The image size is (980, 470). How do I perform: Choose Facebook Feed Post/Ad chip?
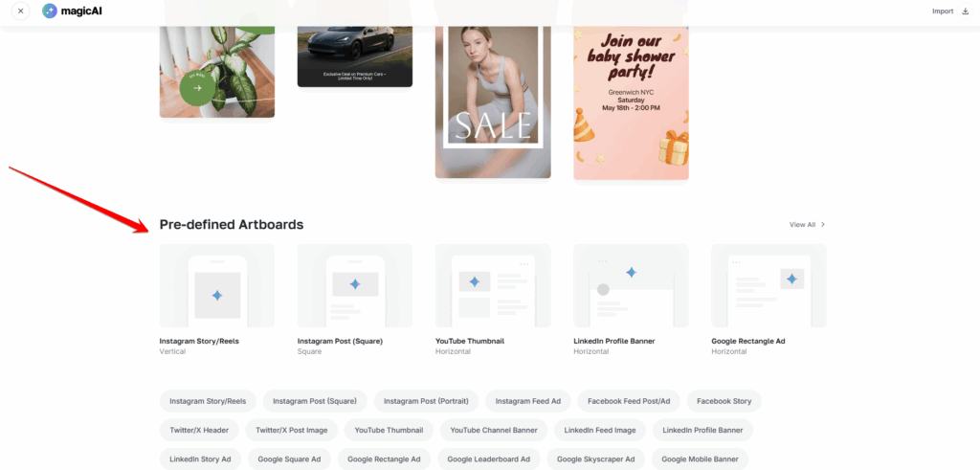[629, 401]
